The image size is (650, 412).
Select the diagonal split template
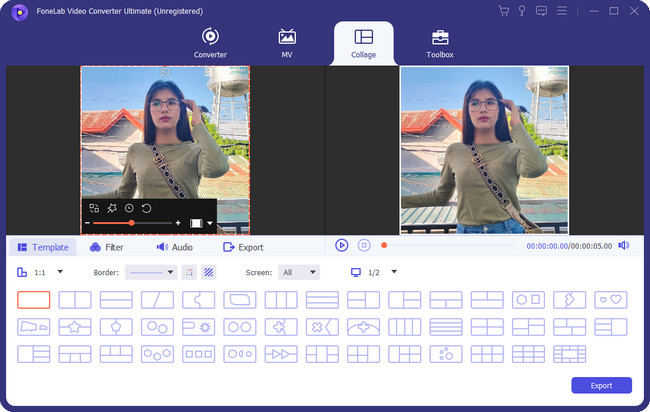(x=157, y=300)
